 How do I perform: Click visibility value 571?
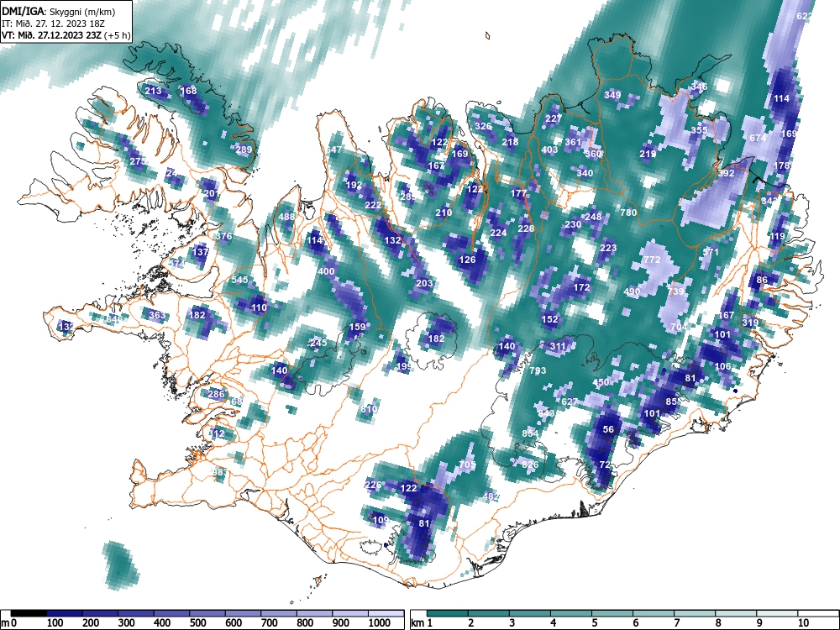pos(711,252)
